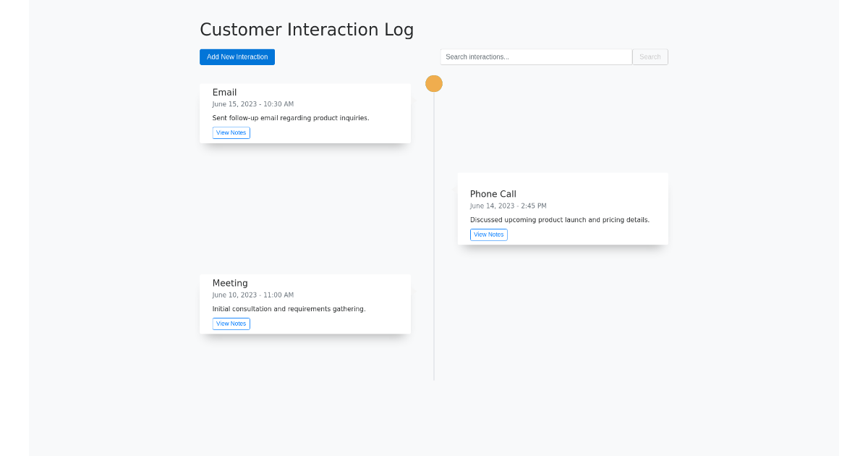
Task: Click View Notes on the Phone Call card
Action: [x=488, y=235]
